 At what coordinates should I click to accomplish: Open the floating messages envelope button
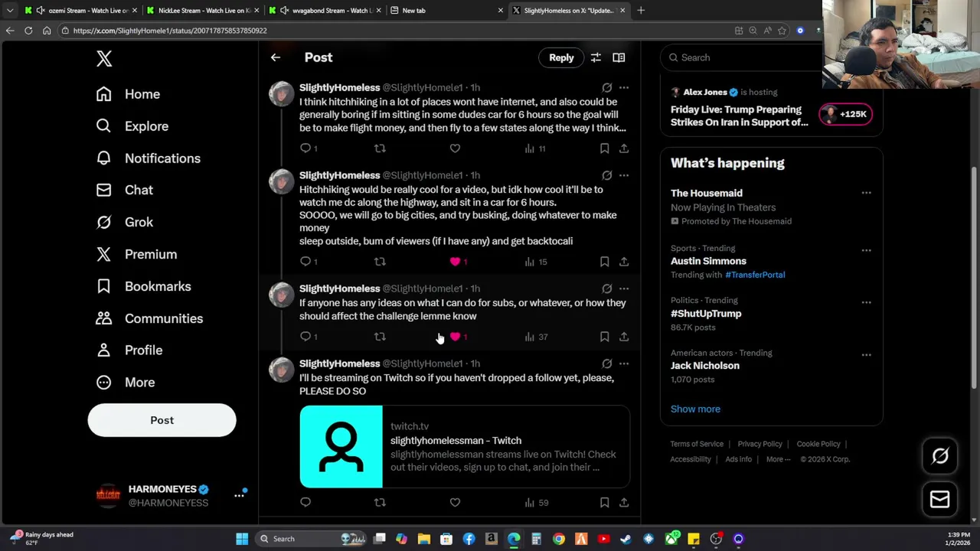[x=940, y=500]
